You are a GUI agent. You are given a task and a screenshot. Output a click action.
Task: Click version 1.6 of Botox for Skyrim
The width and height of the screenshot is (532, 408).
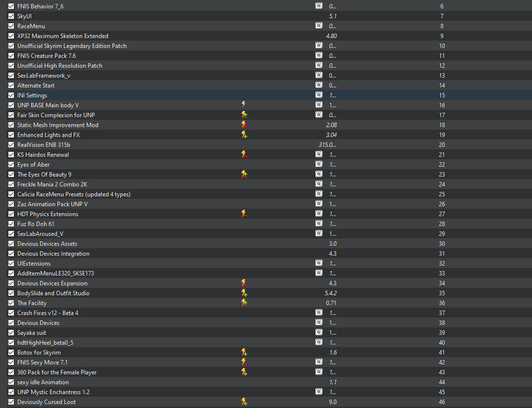click(333, 353)
